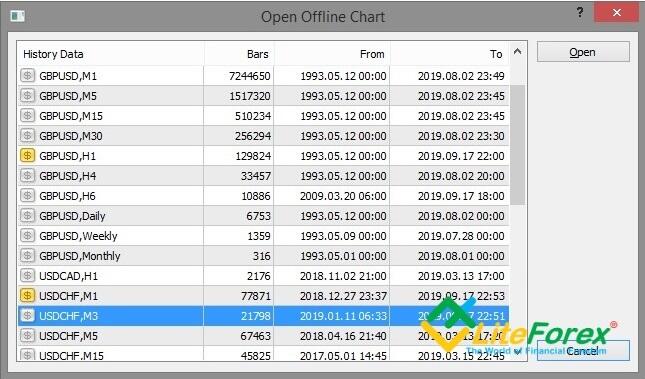Viewport: 645px width, 379px height.
Task: Click the gold icon beside GBPUSD,H1
Action: click(x=28, y=156)
